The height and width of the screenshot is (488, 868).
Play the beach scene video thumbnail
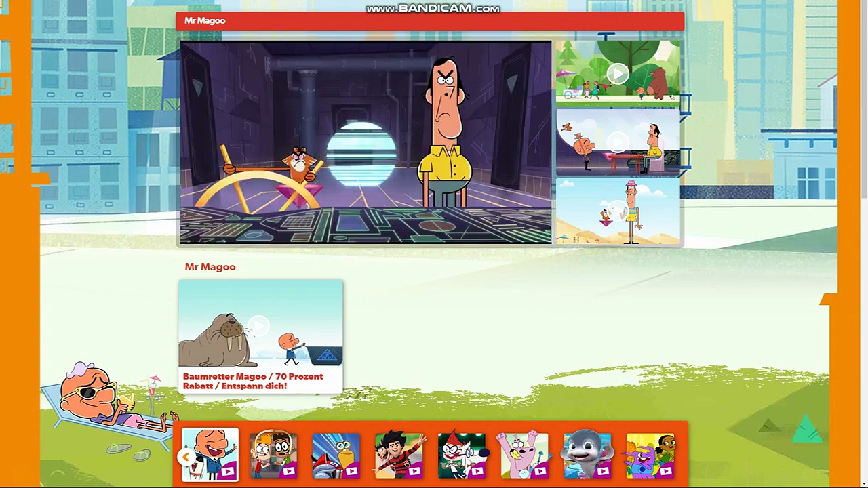click(x=618, y=211)
